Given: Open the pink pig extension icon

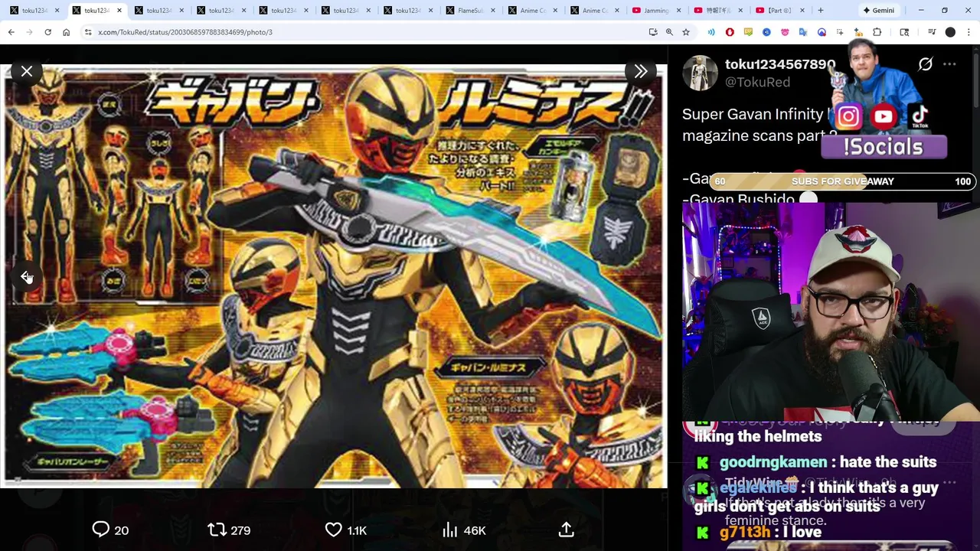Looking at the screenshot, I should [785, 32].
